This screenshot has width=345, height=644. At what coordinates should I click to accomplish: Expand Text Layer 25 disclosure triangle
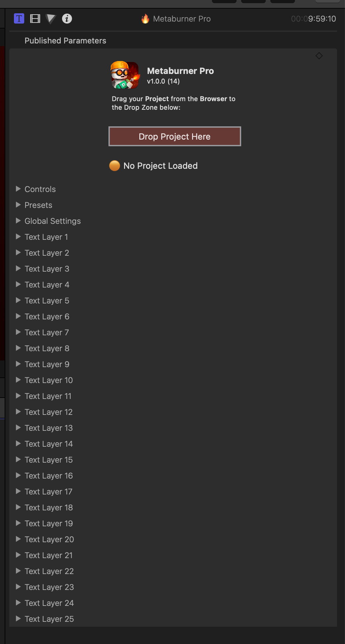tap(18, 619)
